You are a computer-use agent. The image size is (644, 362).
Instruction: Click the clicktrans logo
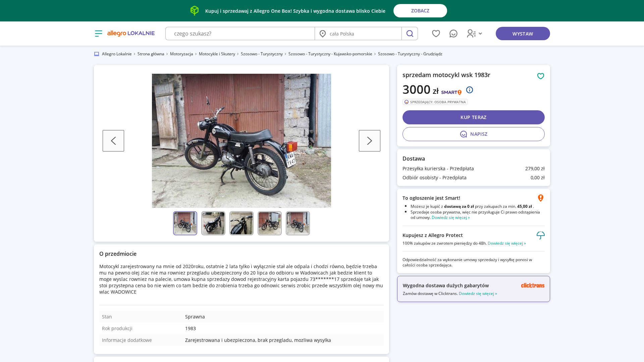[533, 286]
